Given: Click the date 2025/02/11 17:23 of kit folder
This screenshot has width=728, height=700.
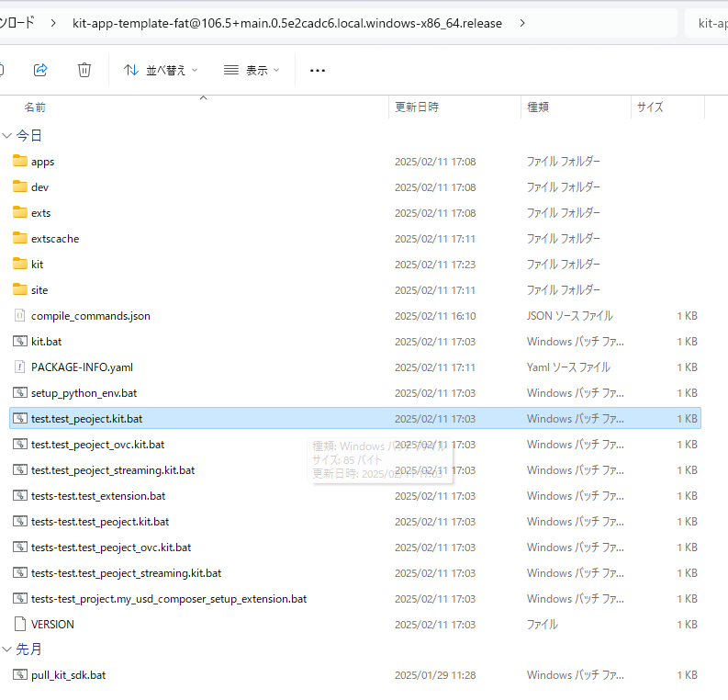Looking at the screenshot, I should 435,265.
